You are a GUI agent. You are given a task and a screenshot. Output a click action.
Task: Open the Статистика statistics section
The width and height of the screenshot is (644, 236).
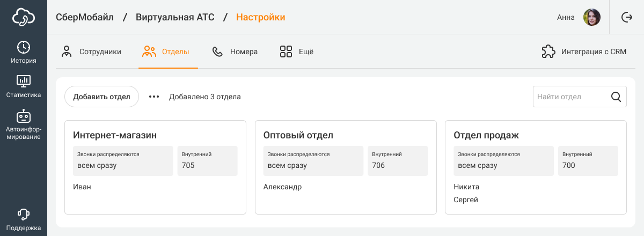[x=24, y=86]
